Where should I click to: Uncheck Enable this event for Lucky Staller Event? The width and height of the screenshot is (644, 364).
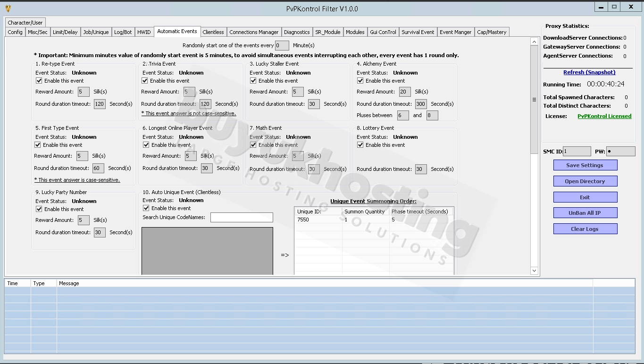253,81
